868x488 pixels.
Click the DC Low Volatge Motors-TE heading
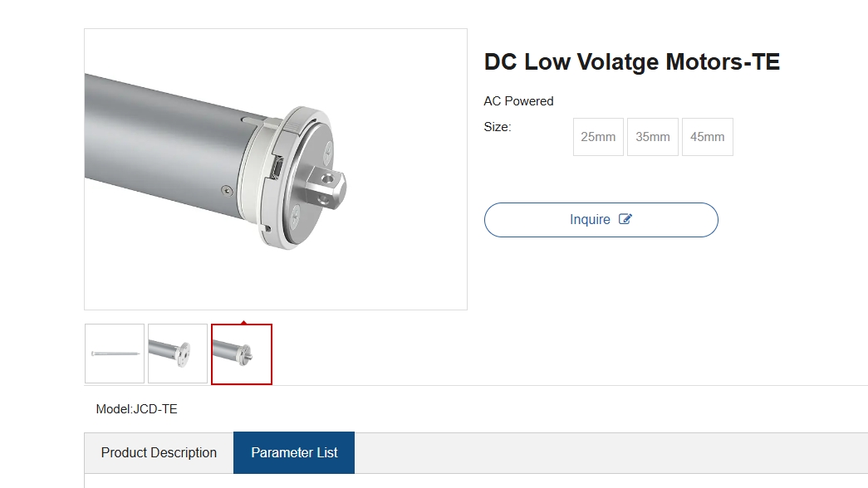(632, 62)
